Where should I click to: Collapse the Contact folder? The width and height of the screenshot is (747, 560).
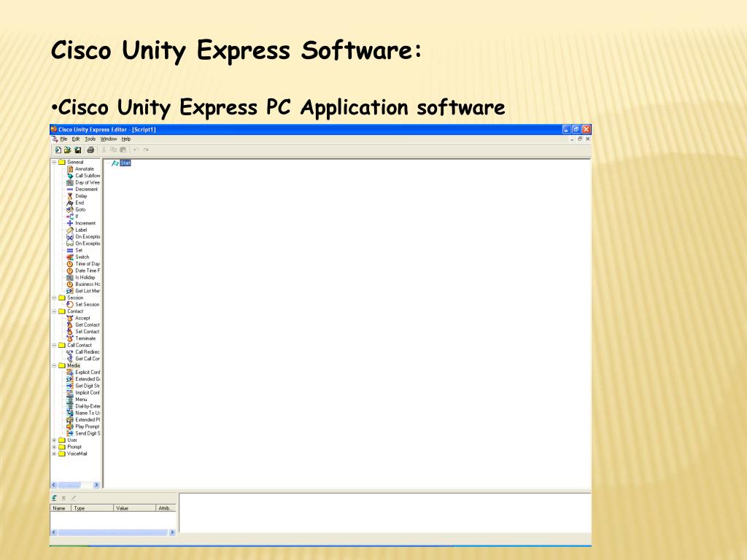point(54,311)
